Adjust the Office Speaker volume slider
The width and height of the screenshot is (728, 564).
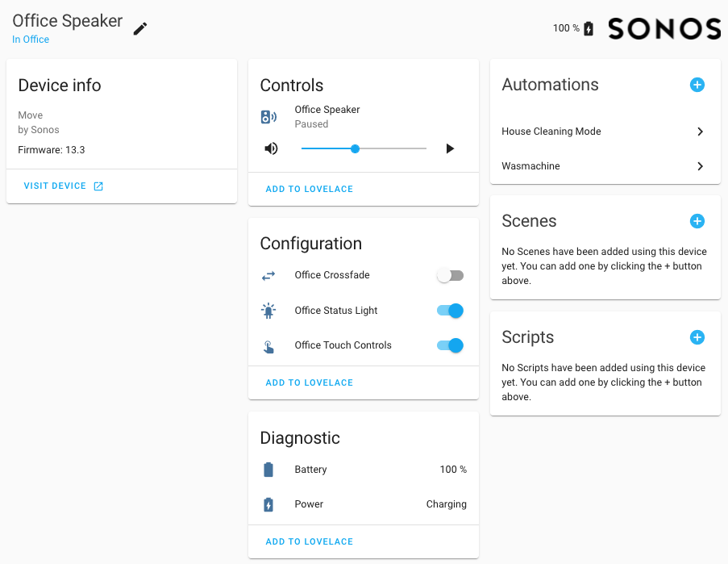coord(355,148)
